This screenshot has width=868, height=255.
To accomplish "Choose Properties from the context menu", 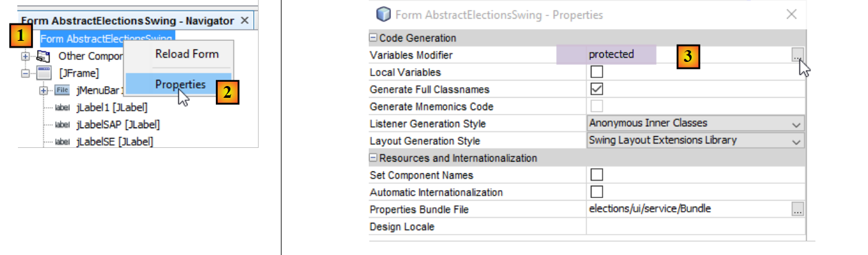I will [180, 84].
